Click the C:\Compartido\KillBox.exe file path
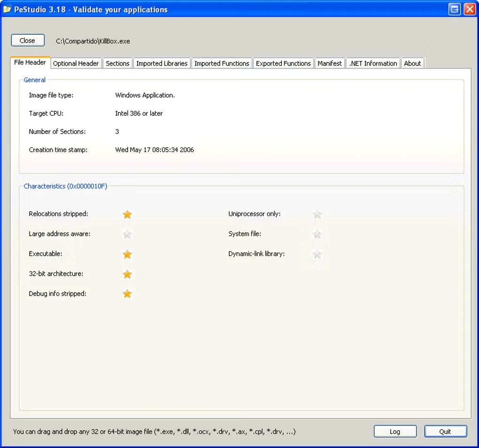Image resolution: width=479 pixels, height=448 pixels. [93, 41]
